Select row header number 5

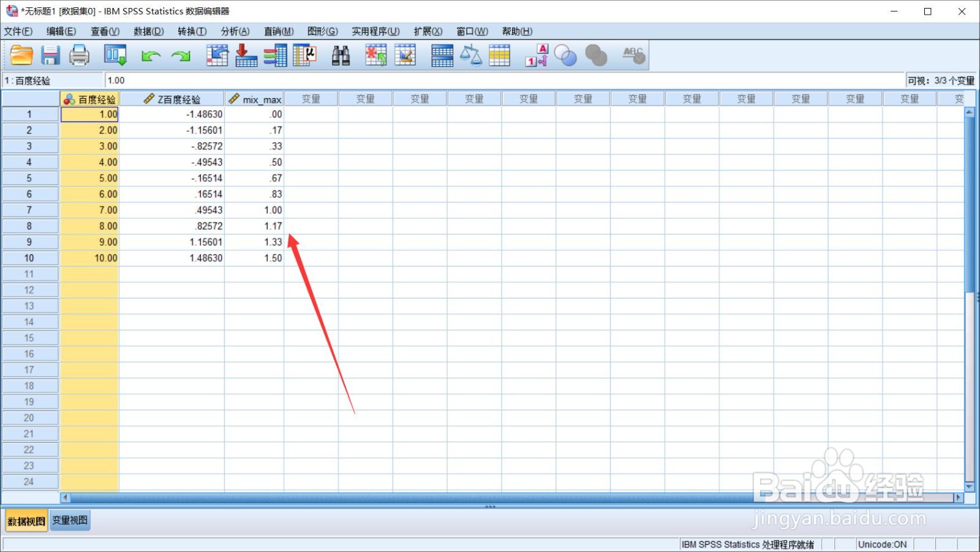point(29,178)
